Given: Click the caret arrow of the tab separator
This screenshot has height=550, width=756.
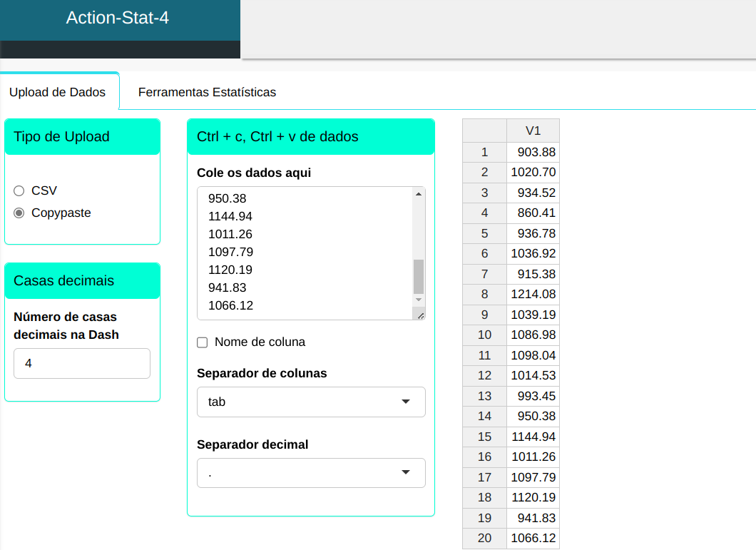Looking at the screenshot, I should pos(406,402).
